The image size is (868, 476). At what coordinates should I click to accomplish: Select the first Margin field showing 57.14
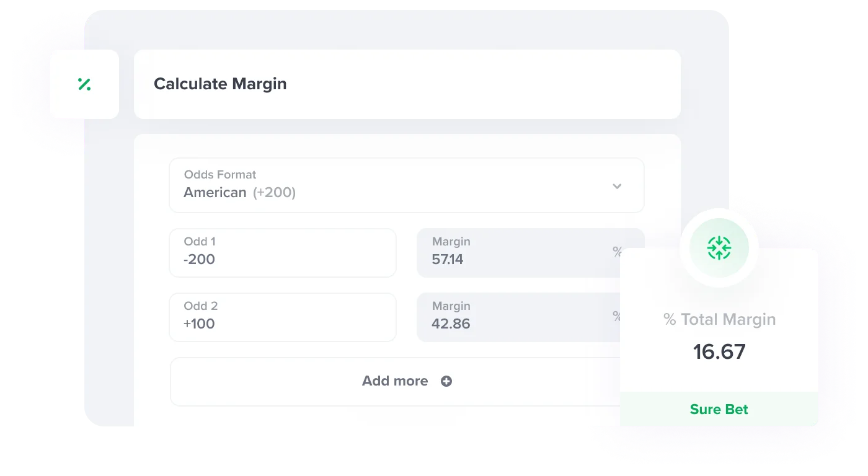click(x=518, y=253)
